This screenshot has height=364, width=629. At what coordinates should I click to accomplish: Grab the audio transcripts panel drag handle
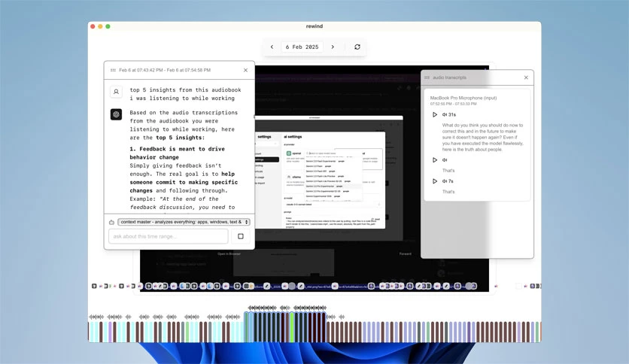click(x=427, y=77)
